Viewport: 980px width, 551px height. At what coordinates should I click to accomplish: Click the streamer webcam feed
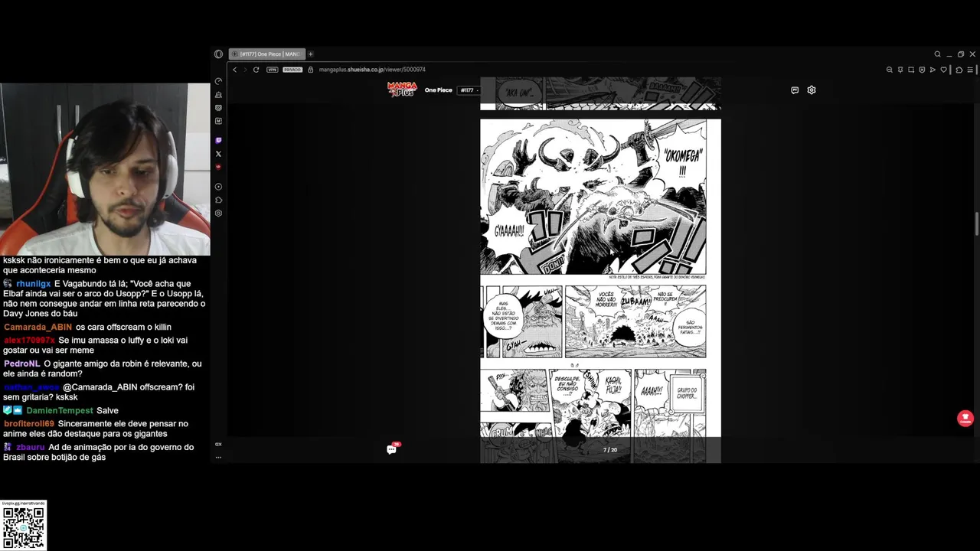(x=105, y=169)
